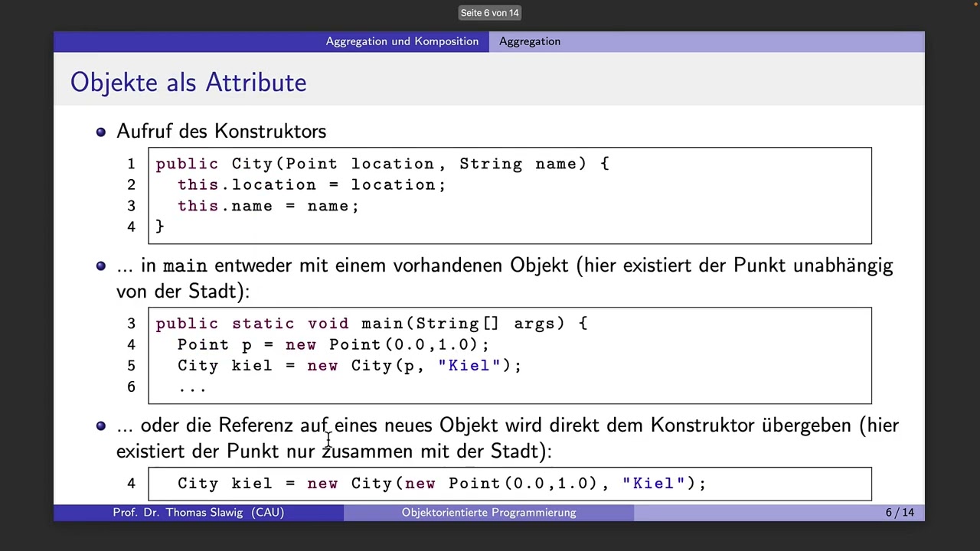980x551 pixels.
Task: Click code line "public static void main(String[] args) {"
Action: [x=371, y=324]
